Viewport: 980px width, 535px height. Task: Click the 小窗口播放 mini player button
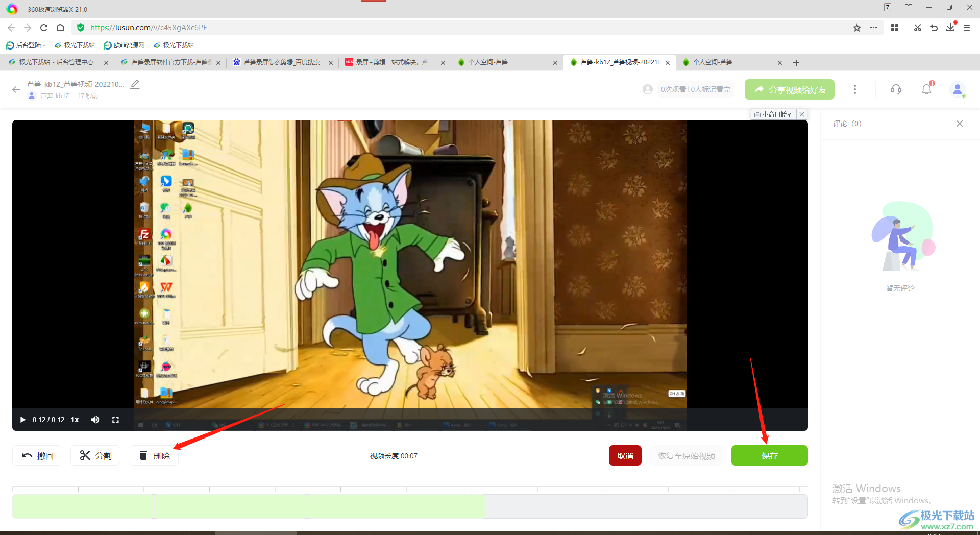[774, 114]
